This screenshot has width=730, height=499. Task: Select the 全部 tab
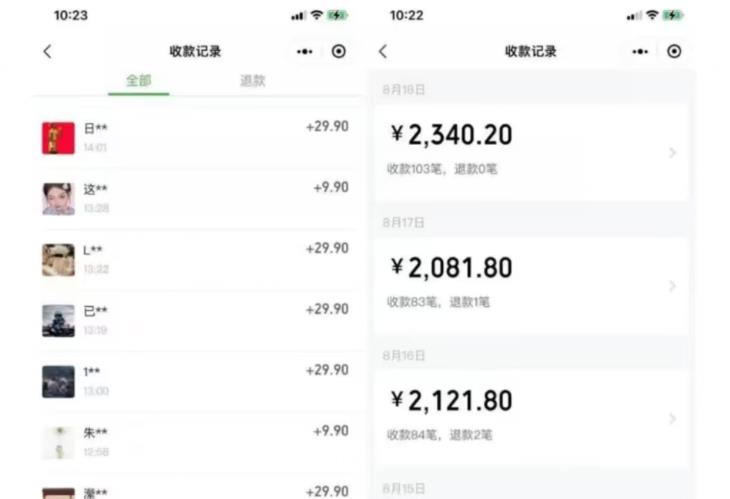tap(138, 81)
